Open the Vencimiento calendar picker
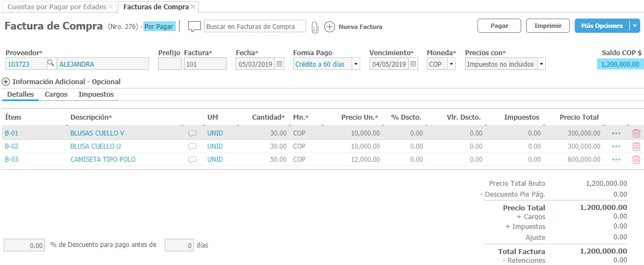The image size is (644, 265). 413,64
